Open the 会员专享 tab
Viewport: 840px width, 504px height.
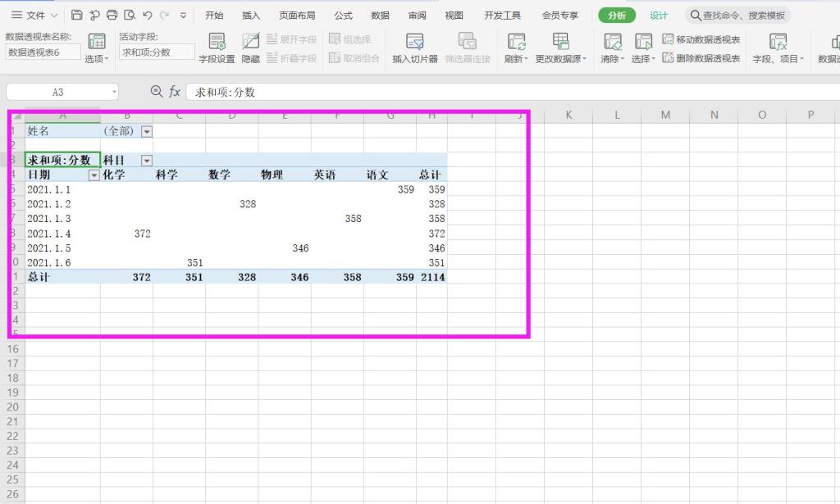(559, 16)
